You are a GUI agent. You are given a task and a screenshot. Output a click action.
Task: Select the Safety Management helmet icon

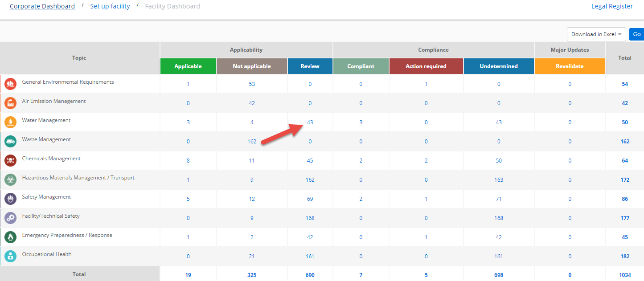tap(10, 199)
